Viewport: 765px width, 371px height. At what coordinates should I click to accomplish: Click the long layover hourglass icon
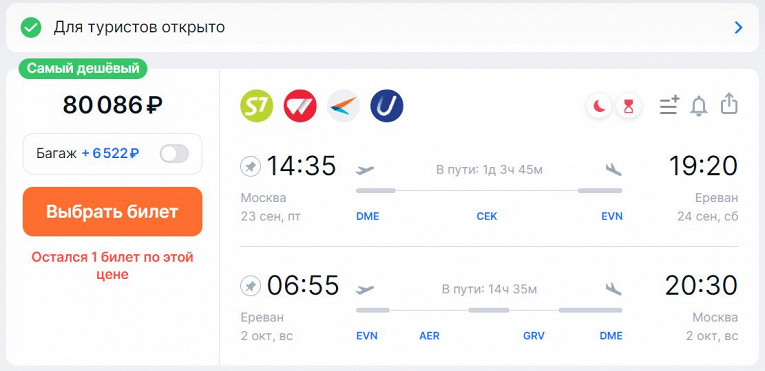click(628, 106)
